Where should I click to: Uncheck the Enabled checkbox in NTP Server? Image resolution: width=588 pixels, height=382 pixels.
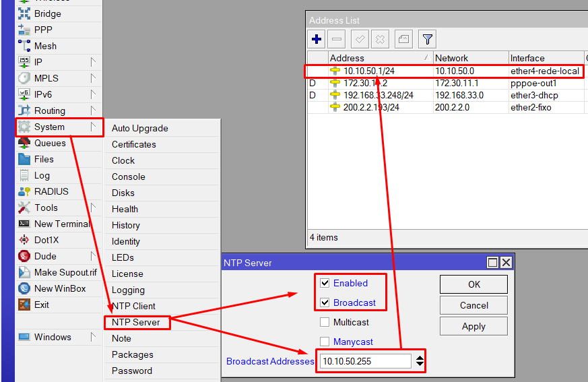[325, 284]
